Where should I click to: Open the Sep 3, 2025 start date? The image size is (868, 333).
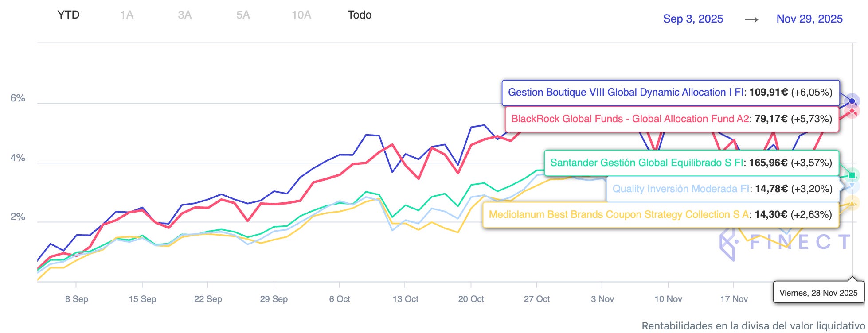click(693, 19)
